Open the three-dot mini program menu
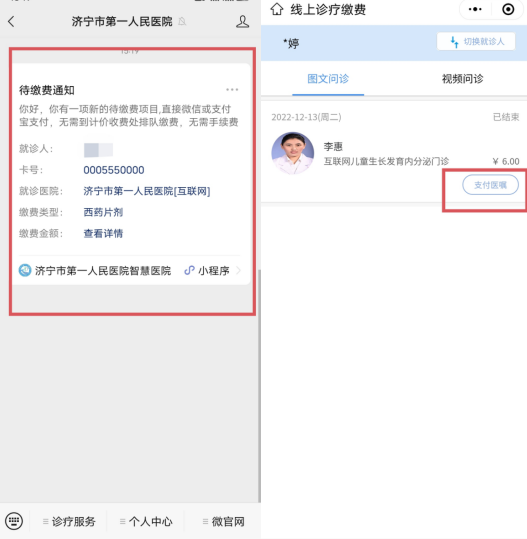 coord(475,9)
